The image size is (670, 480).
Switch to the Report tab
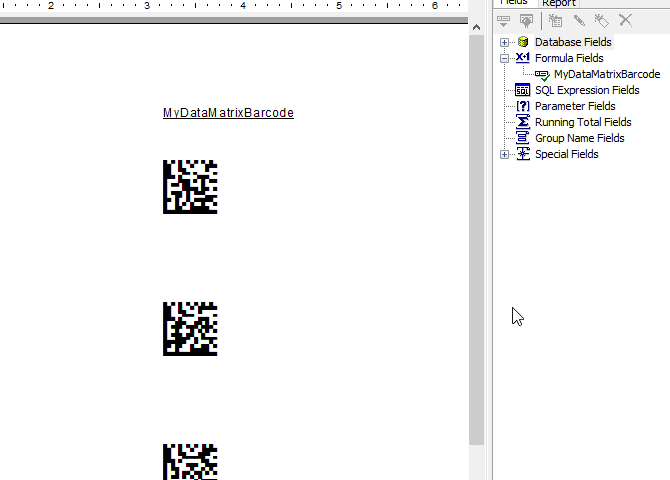[558, 3]
